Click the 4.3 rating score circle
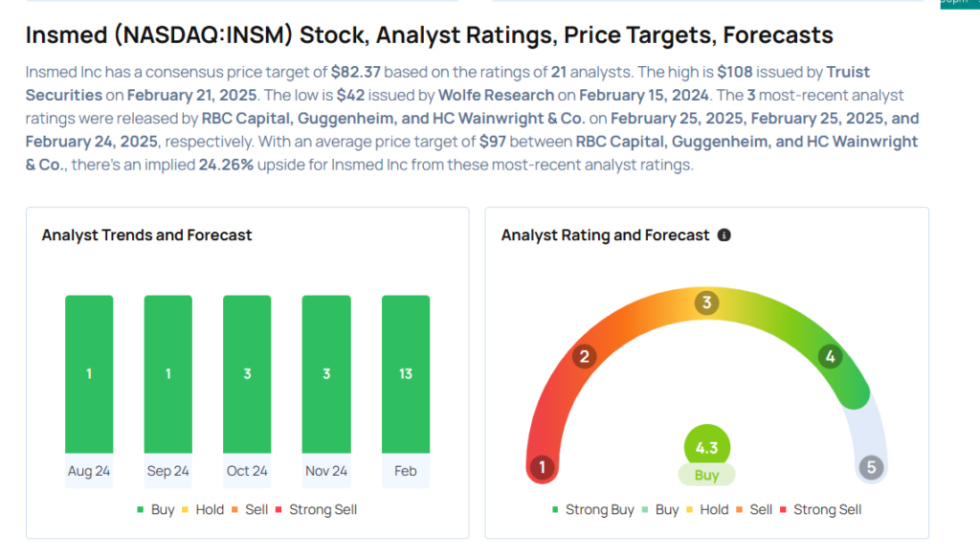 pos(706,446)
